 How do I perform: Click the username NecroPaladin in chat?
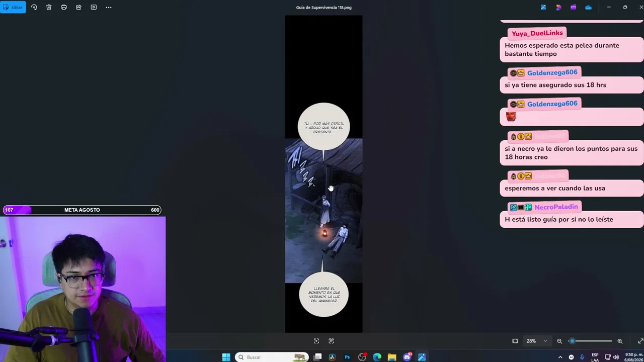(556, 207)
